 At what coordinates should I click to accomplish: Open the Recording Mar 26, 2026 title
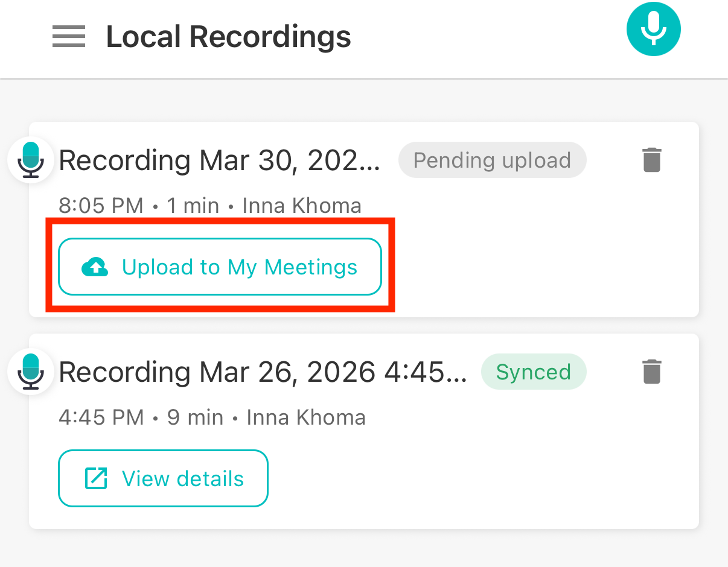click(263, 372)
